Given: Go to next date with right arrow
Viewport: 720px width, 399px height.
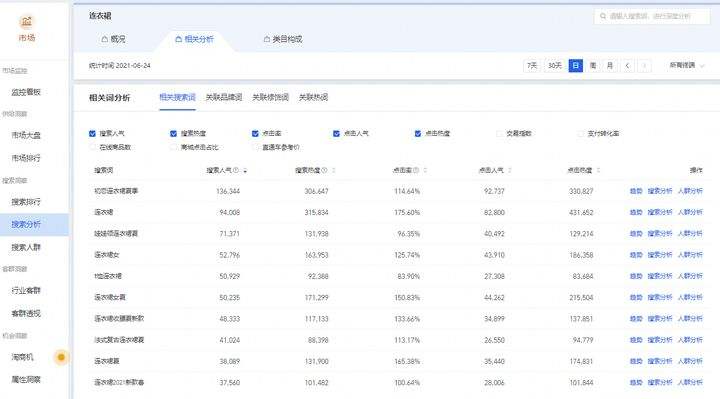Looking at the screenshot, I should (x=644, y=66).
